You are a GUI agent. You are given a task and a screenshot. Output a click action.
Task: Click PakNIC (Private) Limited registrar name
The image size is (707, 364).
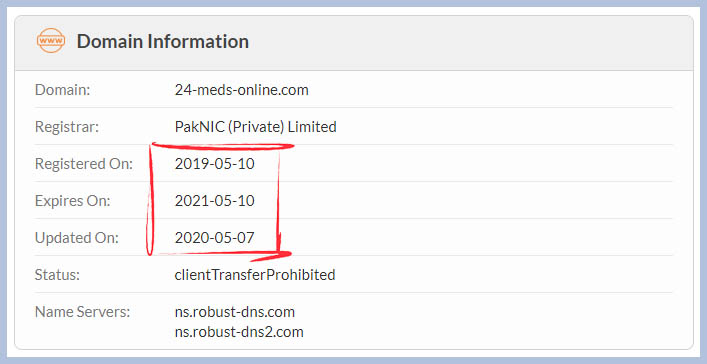(x=256, y=127)
